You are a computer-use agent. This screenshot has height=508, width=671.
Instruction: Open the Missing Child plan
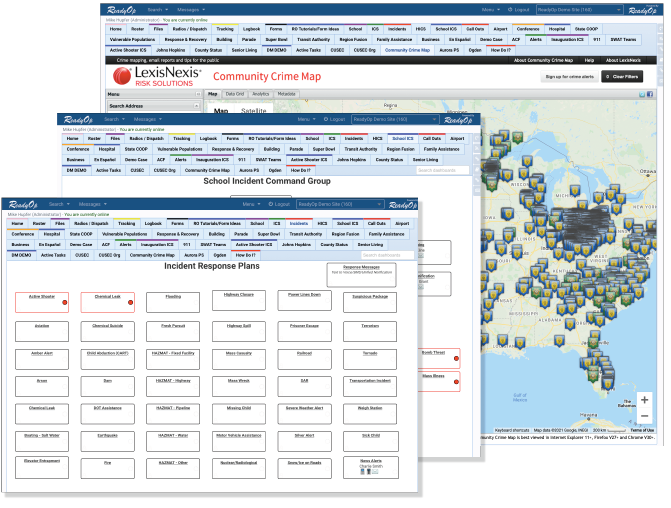(x=239, y=414)
